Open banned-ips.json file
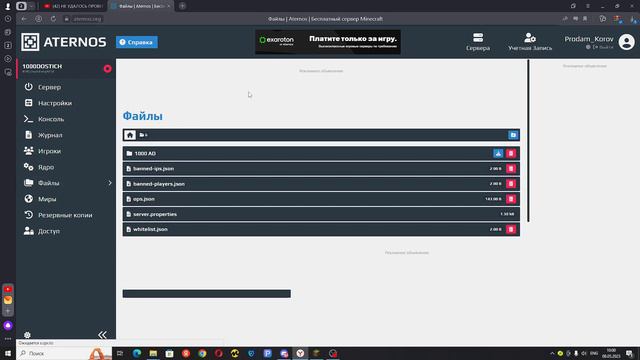Screen dimensions: 640x360 point(153,169)
